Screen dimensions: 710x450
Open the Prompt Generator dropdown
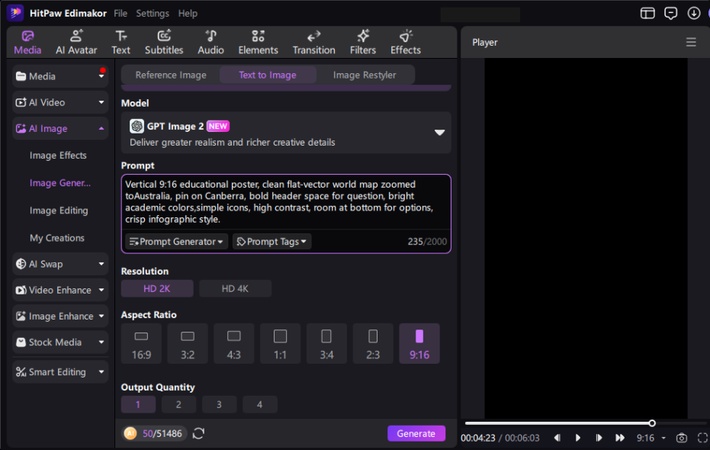176,242
